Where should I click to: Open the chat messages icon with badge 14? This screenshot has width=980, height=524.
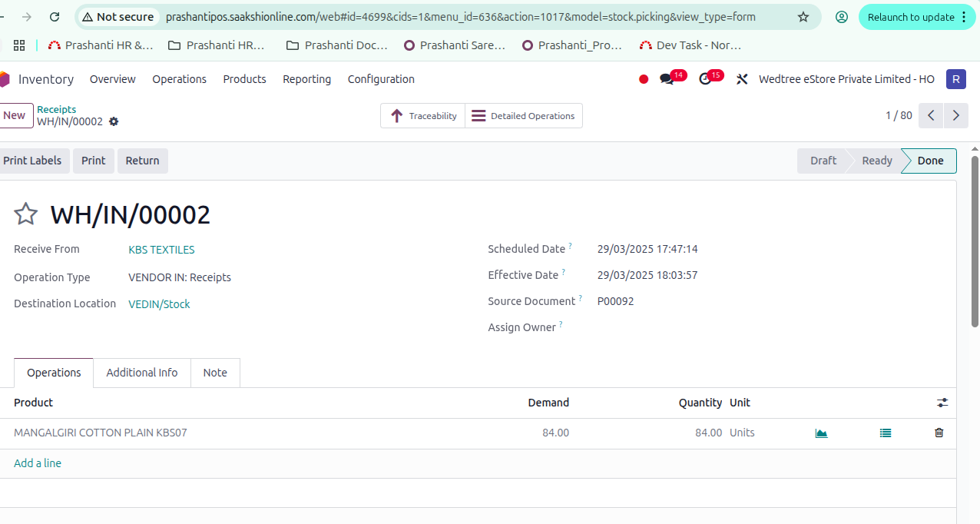tap(667, 79)
